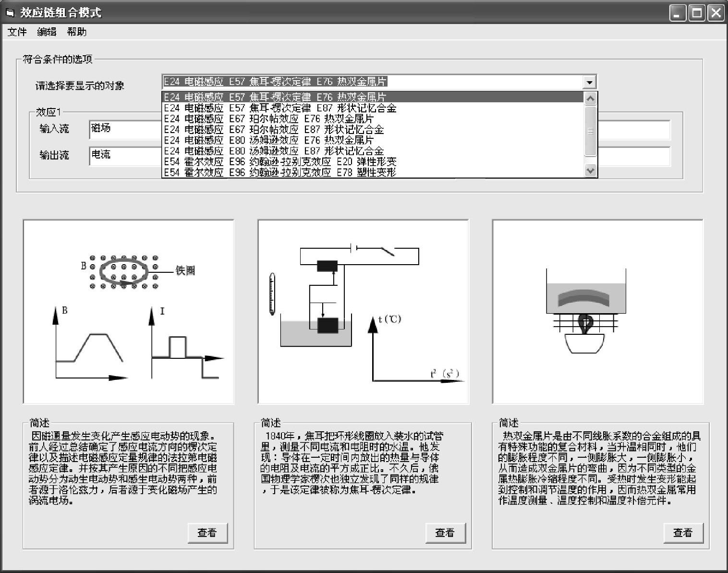Select option E54 霍尔效应 E96 E20 弹性形变
Image resolution: width=728 pixels, height=573 pixels.
click(373, 161)
